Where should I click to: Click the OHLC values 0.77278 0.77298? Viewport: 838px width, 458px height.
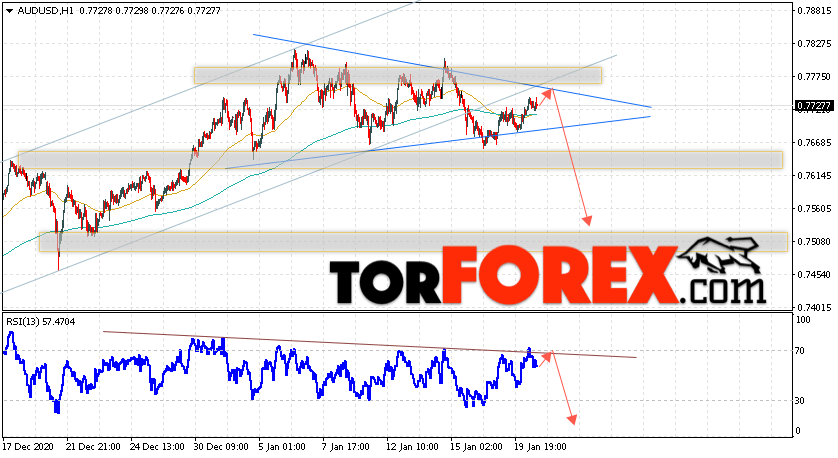[114, 11]
